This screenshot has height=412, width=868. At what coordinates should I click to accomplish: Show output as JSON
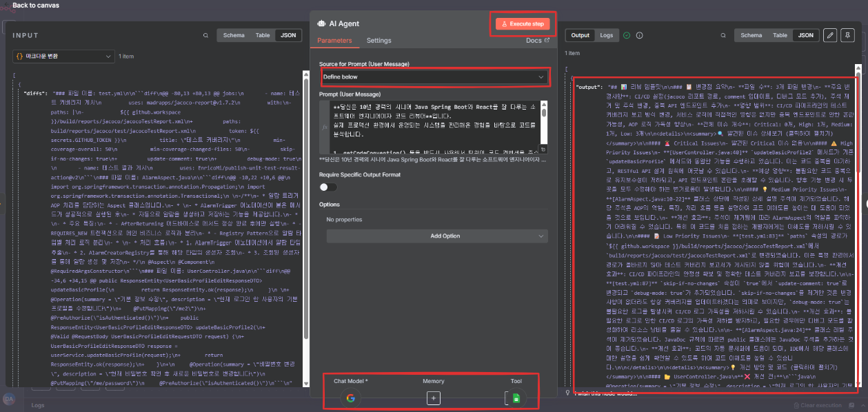805,35
